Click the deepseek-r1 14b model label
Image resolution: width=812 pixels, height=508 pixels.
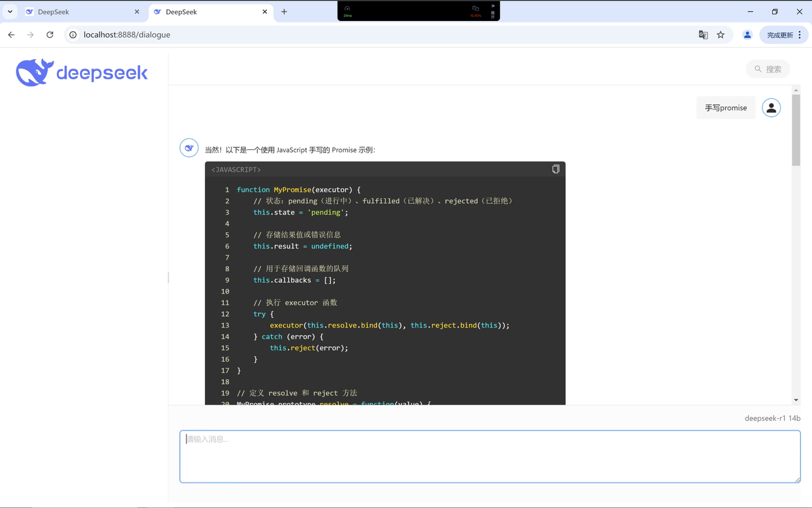pyautogui.click(x=773, y=418)
